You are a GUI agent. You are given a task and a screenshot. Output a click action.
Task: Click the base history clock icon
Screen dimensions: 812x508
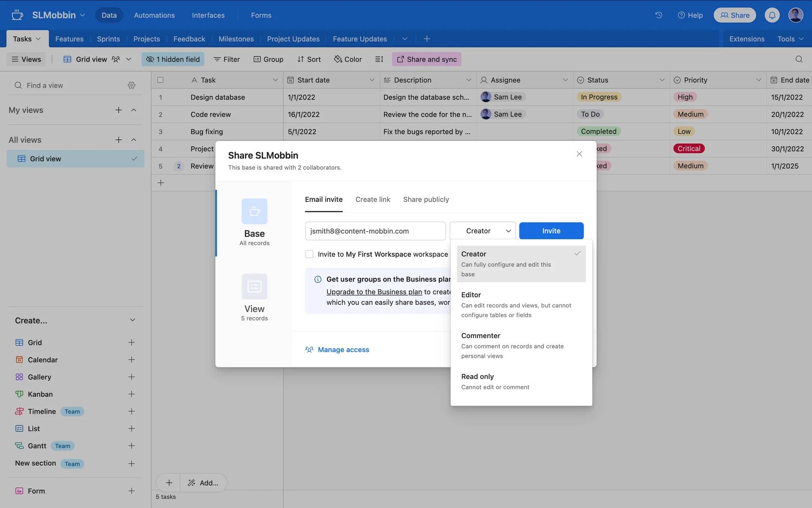658,15
